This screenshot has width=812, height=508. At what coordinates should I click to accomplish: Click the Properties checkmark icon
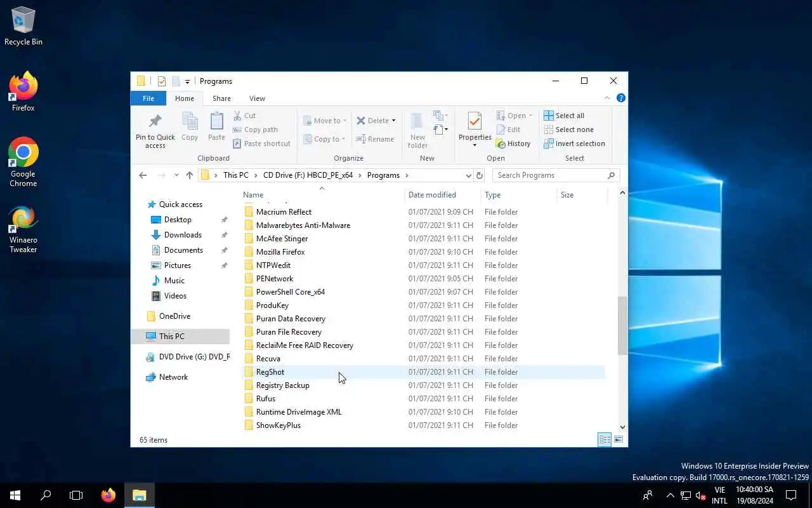(475, 122)
